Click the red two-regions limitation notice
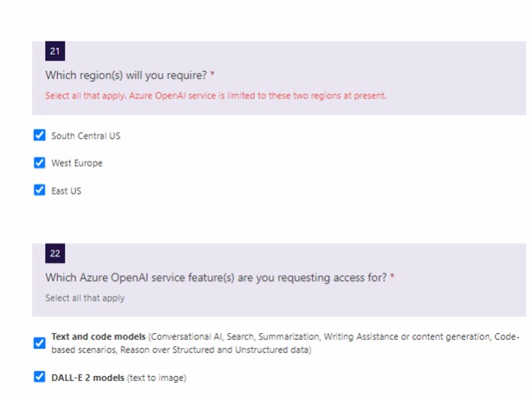This screenshot has height=399, width=532. [216, 95]
